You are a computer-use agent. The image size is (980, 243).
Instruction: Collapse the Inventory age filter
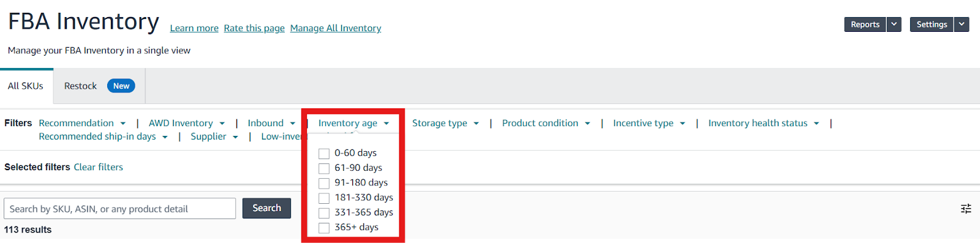click(353, 123)
